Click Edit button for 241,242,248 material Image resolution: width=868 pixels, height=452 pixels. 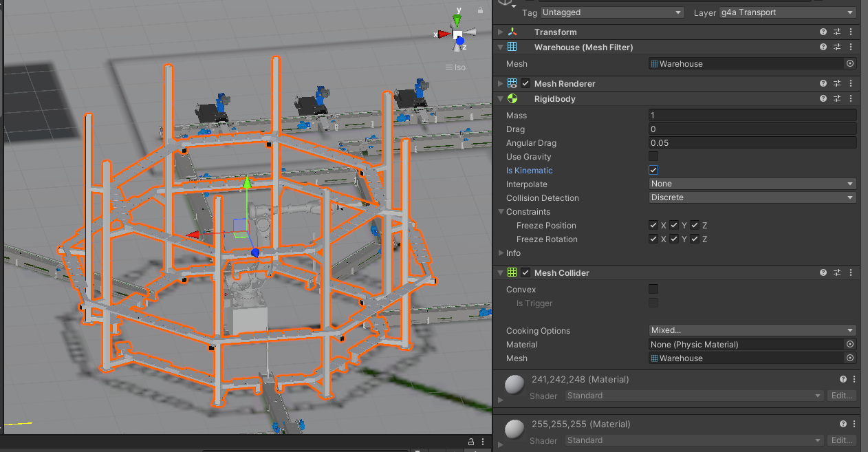[x=842, y=396]
